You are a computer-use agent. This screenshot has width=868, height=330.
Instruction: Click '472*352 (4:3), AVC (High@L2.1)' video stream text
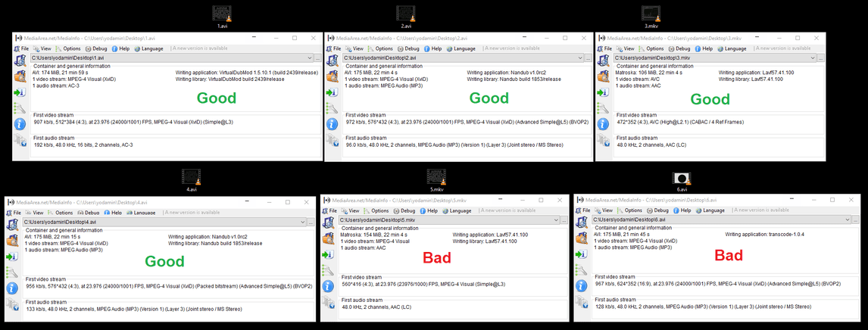[x=680, y=122]
